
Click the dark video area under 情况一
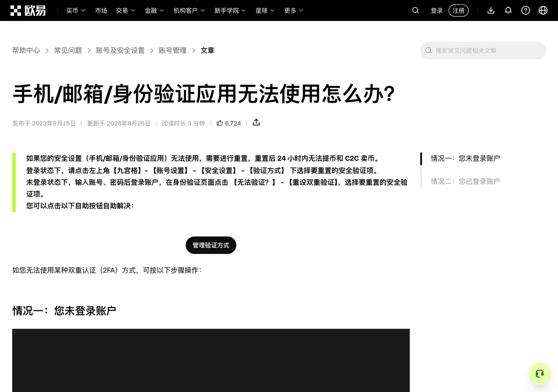211,360
